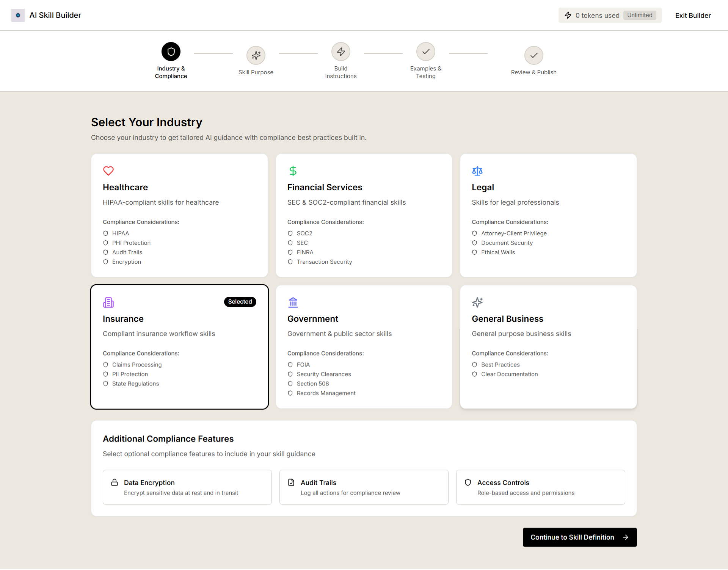Toggle the Data Encryption compliance option
This screenshot has height=570, width=728.
pos(187,487)
